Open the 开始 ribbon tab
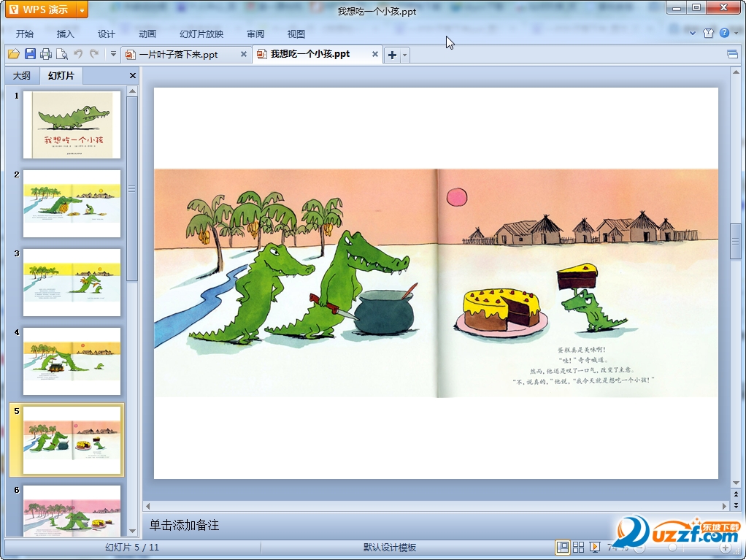This screenshot has height=560, width=746. (25, 34)
